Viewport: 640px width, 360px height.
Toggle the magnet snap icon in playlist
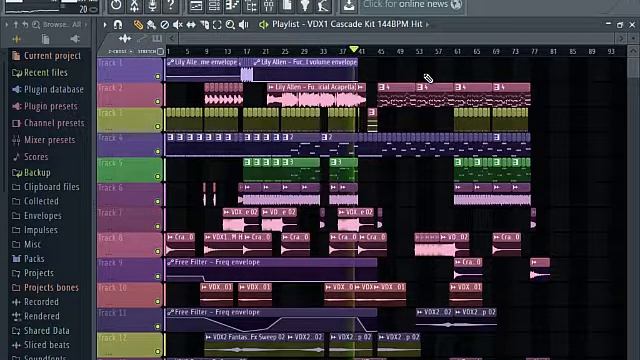118,25
